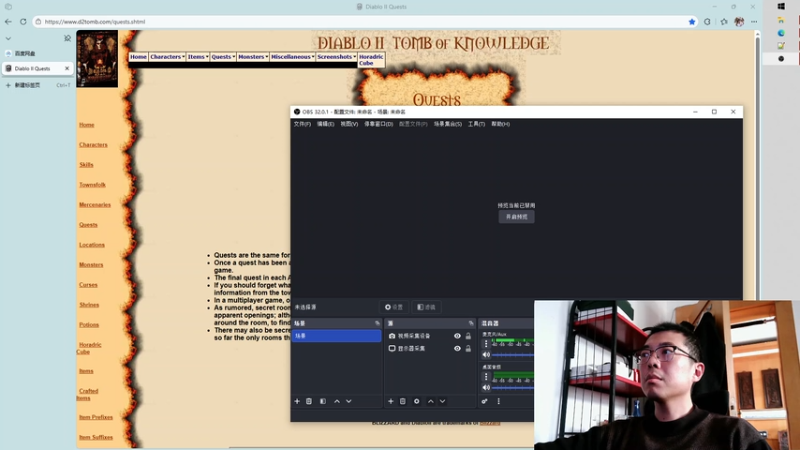Adjust the desktop audio volume slider
Screen dimensions: 800x450
pos(513,388)
